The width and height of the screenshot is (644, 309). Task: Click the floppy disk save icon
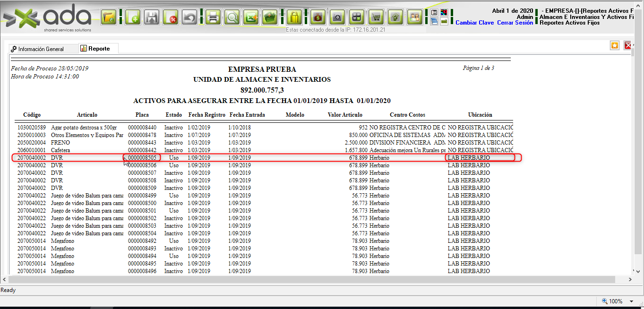coord(152,17)
